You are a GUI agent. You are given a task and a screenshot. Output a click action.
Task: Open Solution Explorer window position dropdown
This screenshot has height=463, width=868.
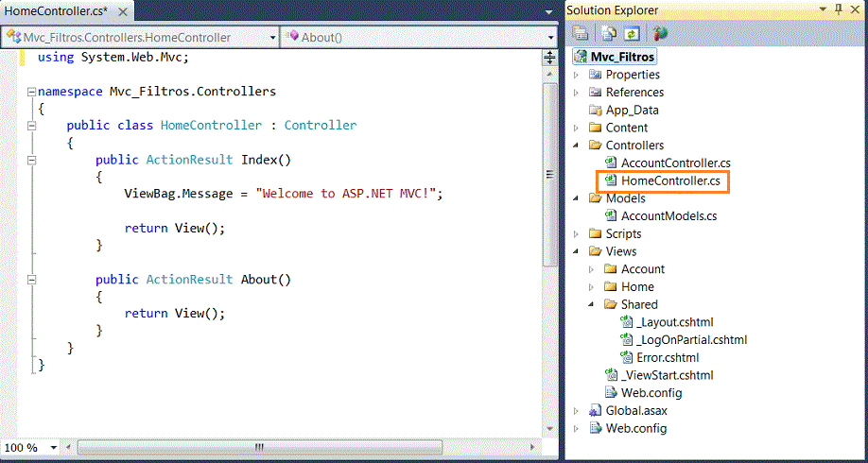pyautogui.click(x=823, y=9)
